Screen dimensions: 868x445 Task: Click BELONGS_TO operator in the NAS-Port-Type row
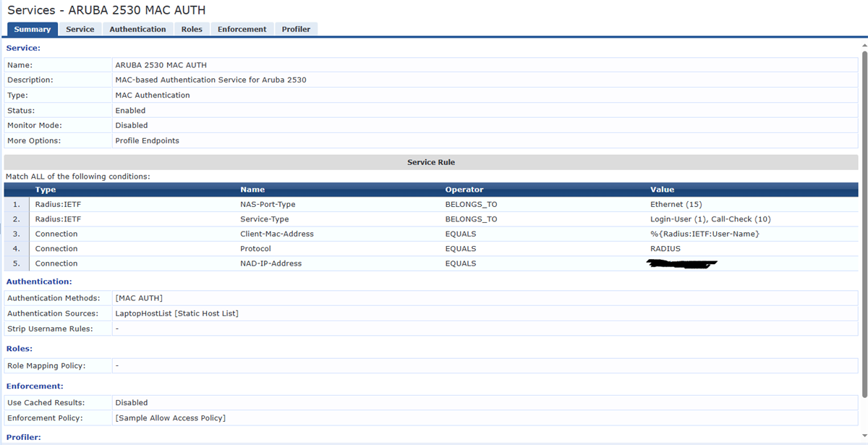coord(471,204)
